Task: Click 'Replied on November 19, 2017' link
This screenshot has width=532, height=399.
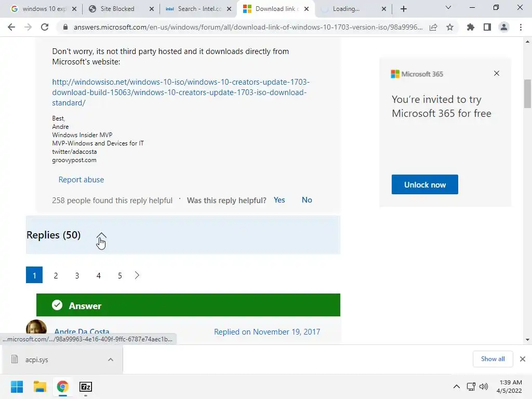Action: pyautogui.click(x=267, y=332)
